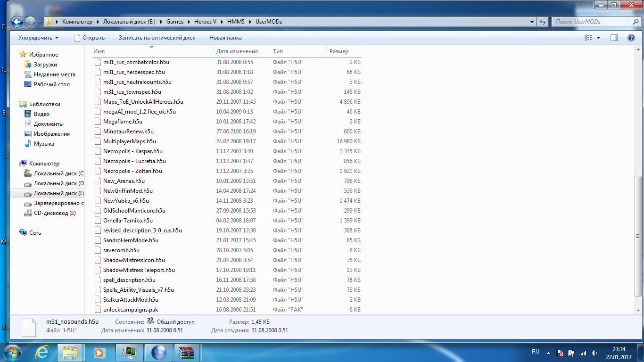Expand the HMM5 breadcrumb arrow
The width and height of the screenshot is (644, 362).
[250, 22]
